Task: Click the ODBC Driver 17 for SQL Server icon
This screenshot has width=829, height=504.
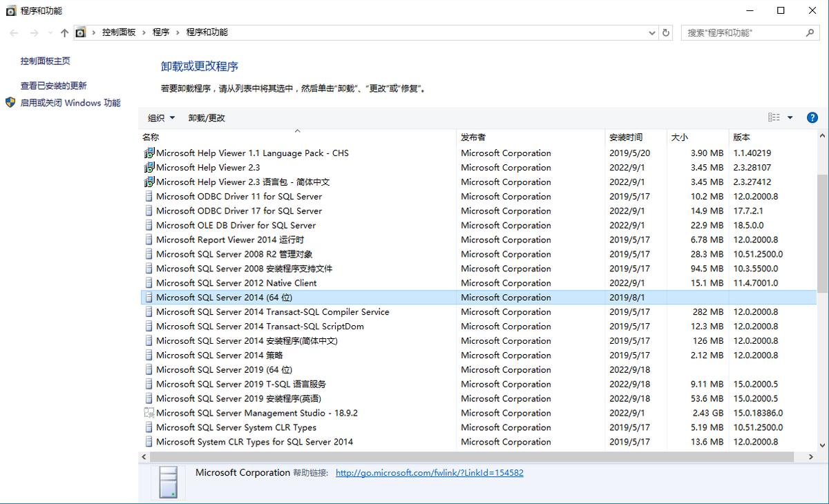Action: click(149, 211)
